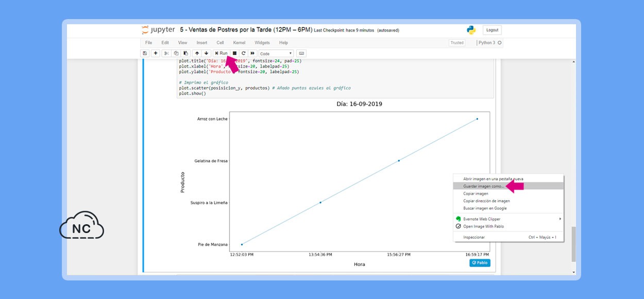644x299 pixels.
Task: Click the Evernote elephant icon in the context menu
Action: (x=458, y=219)
